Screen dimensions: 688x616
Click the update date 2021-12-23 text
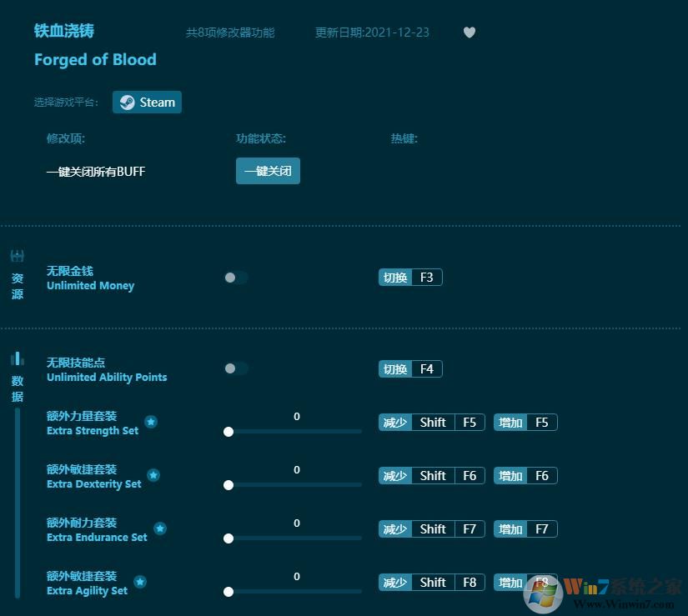click(x=372, y=33)
